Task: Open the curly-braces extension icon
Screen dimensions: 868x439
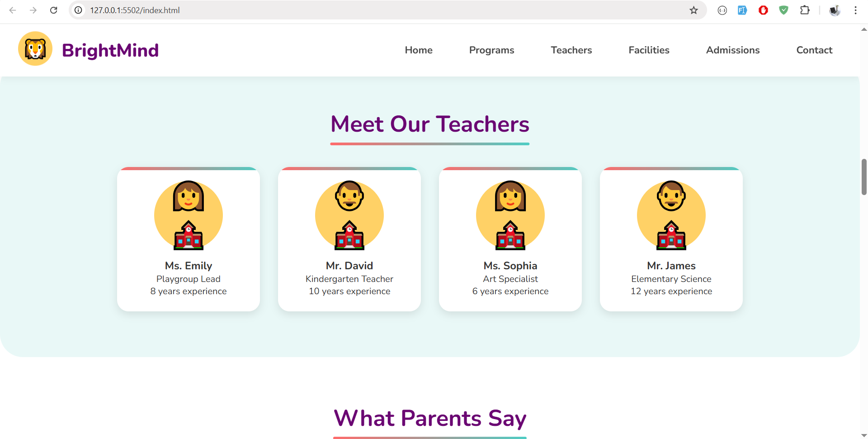Action: click(x=722, y=10)
